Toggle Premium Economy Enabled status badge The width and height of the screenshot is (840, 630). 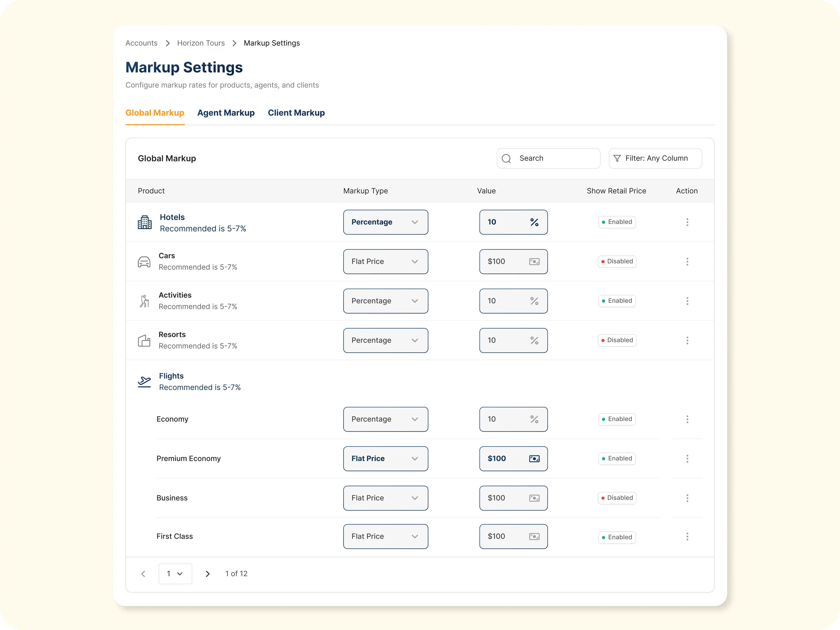point(617,459)
